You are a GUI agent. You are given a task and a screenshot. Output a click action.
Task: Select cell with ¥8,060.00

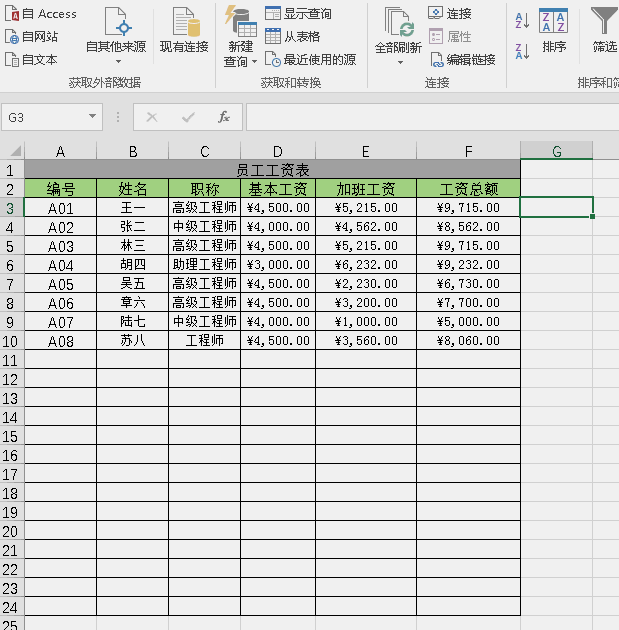[468, 341]
